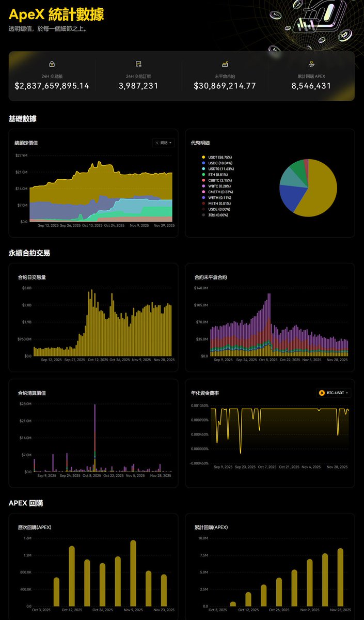Toggle ETH series in token legend
This screenshot has width=364, height=620.
click(x=215, y=175)
